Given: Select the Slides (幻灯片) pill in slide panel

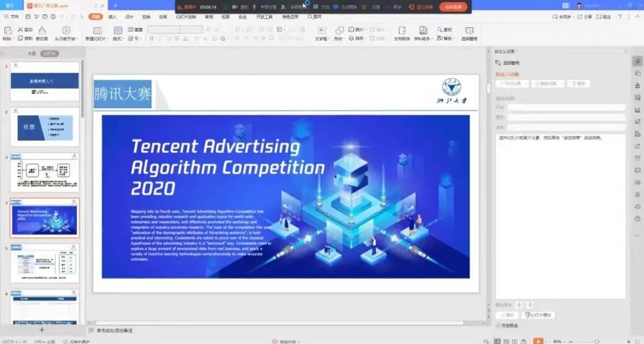Looking at the screenshot, I should pos(50,54).
